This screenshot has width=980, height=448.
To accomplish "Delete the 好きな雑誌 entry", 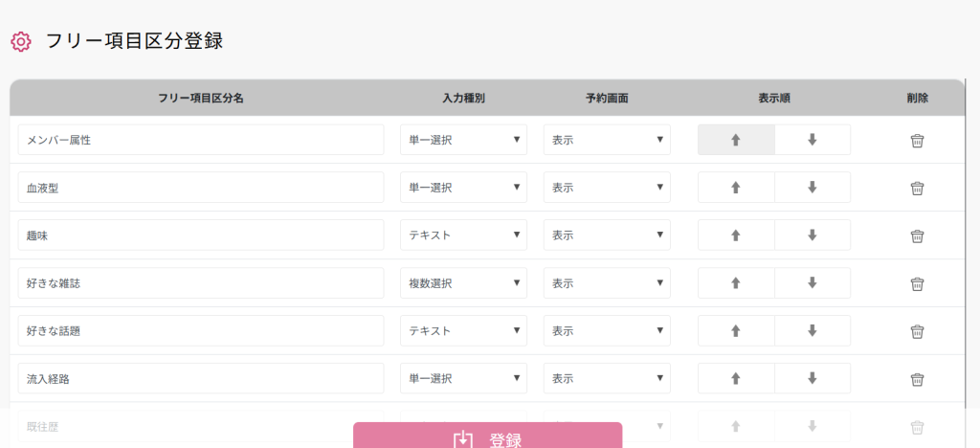I will click(x=917, y=283).
